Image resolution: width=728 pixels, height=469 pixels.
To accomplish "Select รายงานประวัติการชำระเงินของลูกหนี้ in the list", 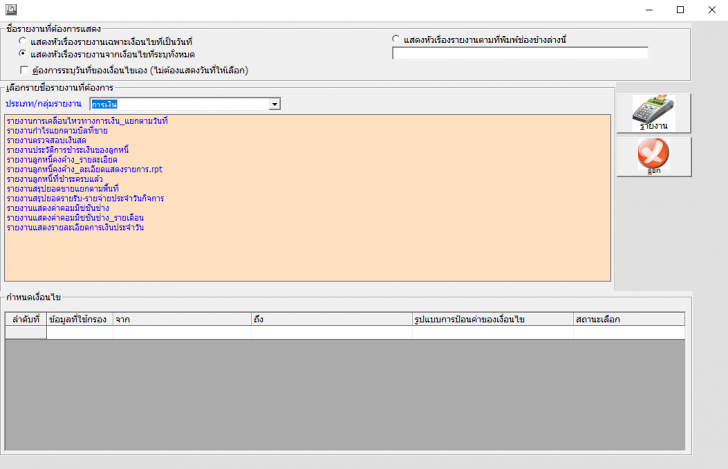I will 68,150.
